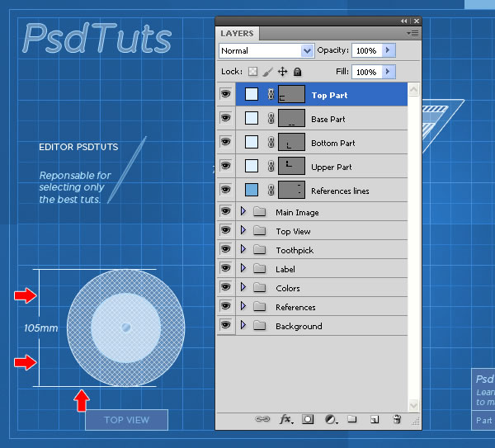Click the folder icon of Background group
The width and height of the screenshot is (495, 448).
(x=260, y=325)
